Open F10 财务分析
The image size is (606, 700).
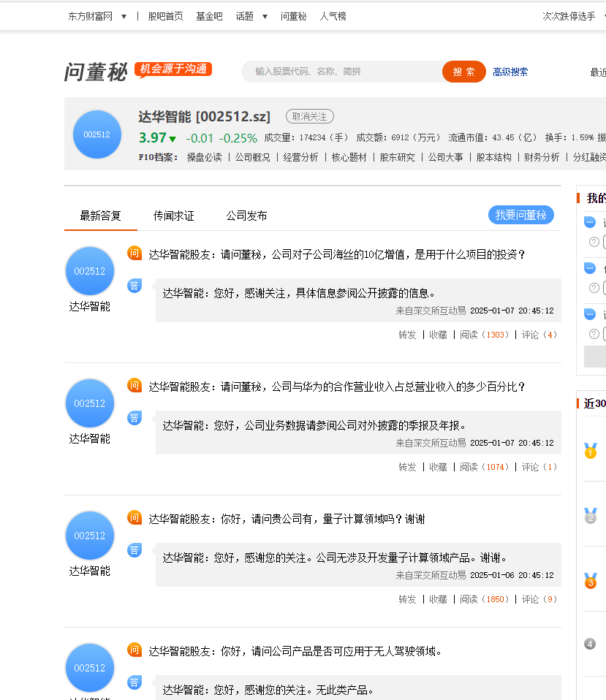pos(542,157)
